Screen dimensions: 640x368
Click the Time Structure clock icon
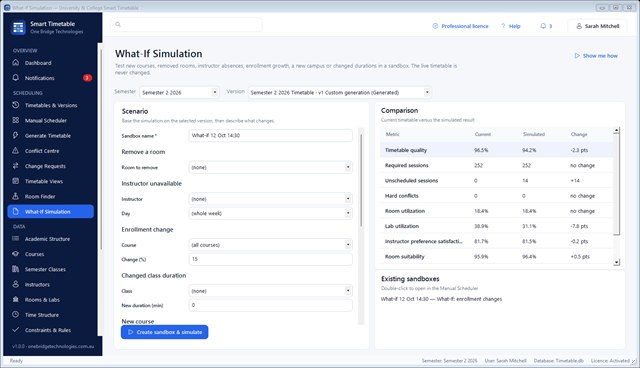(16, 315)
